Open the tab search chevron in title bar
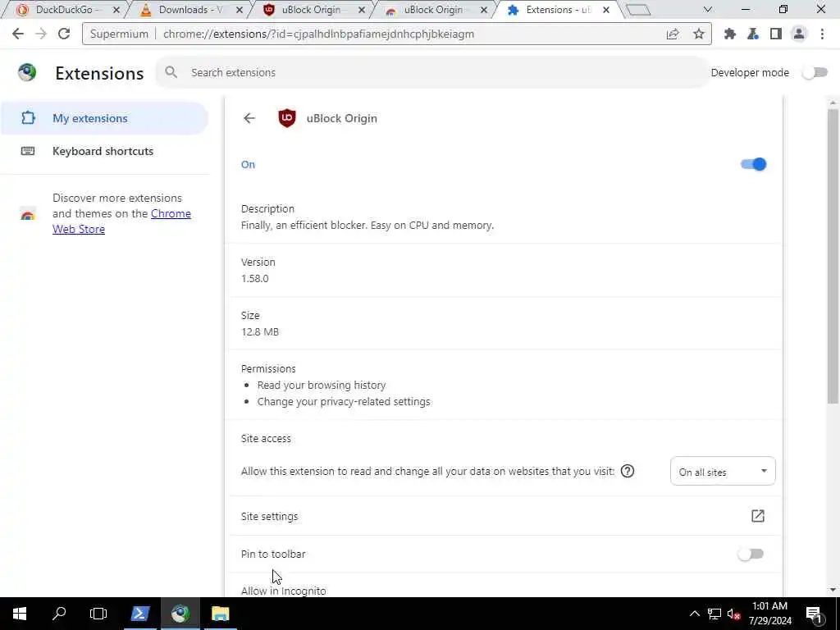The image size is (840, 630). 708,10
